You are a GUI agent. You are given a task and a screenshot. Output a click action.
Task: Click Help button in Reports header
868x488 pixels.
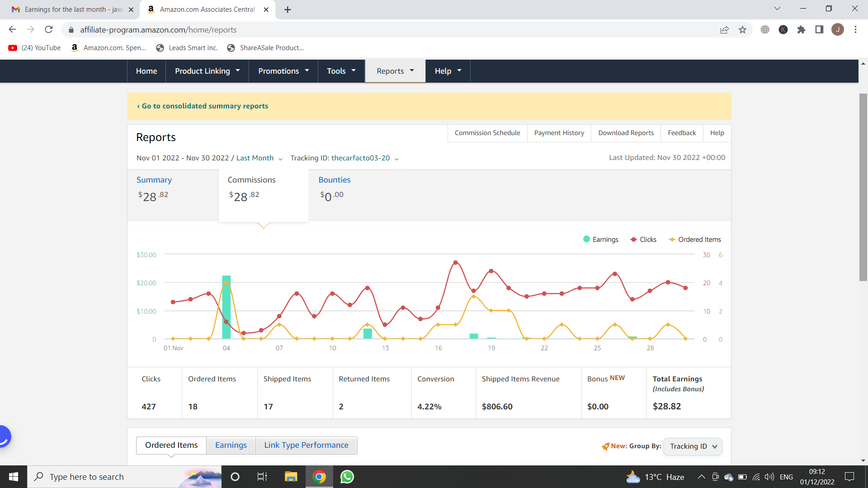[x=717, y=133]
